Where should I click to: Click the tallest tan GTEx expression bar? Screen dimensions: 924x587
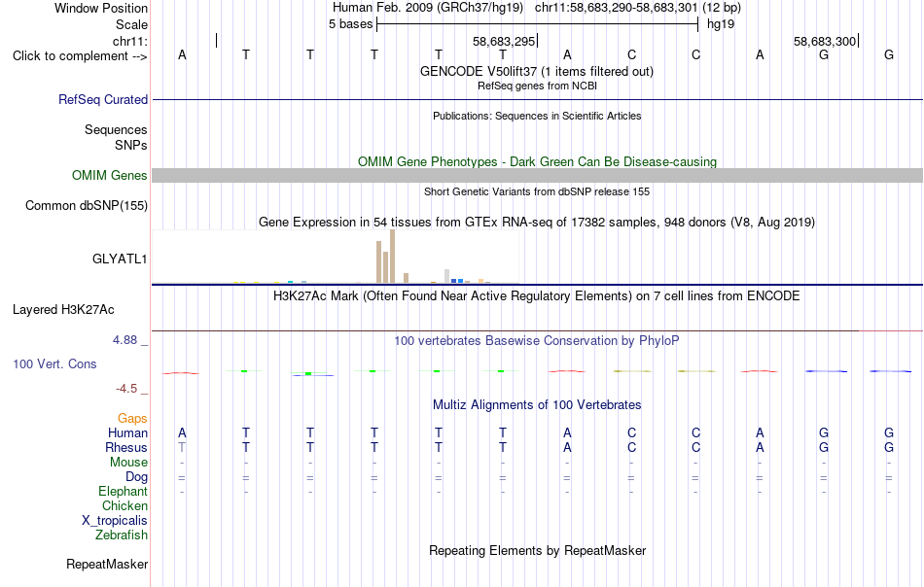click(x=393, y=257)
